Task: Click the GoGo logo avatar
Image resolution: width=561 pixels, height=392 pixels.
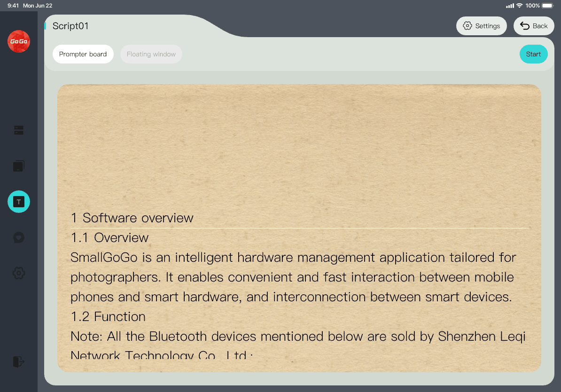Action: (19, 41)
